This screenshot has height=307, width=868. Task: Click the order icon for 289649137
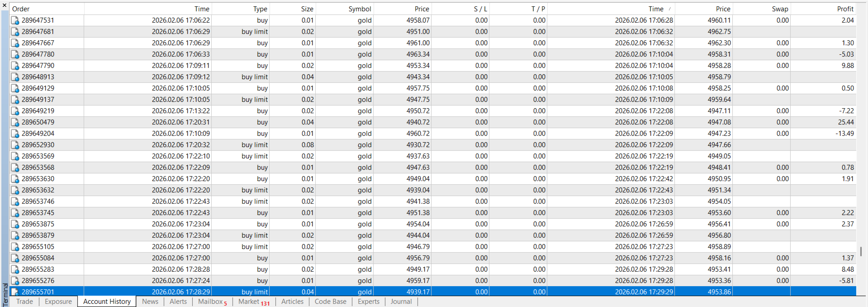[x=15, y=100]
